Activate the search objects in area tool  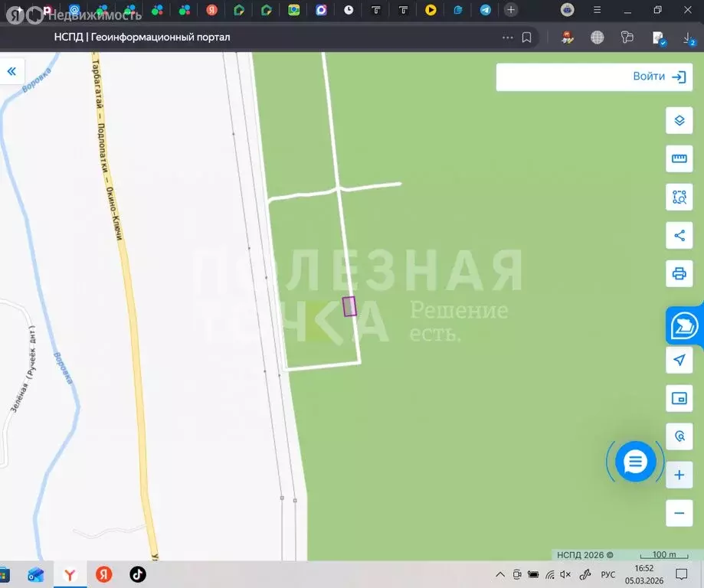(x=679, y=197)
